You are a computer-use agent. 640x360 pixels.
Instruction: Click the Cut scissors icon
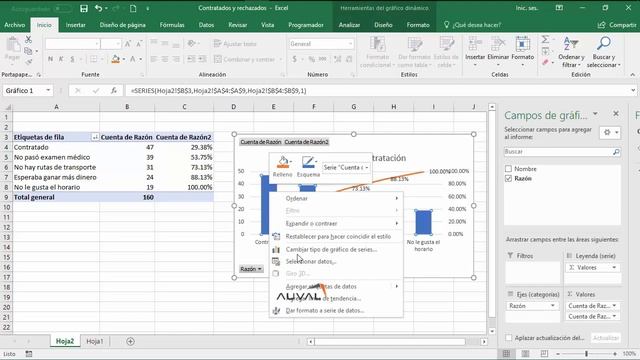pyautogui.click(x=28, y=40)
